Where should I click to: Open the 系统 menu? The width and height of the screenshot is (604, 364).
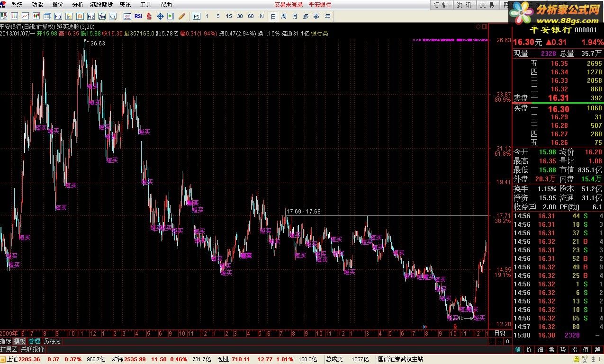pos(17,5)
